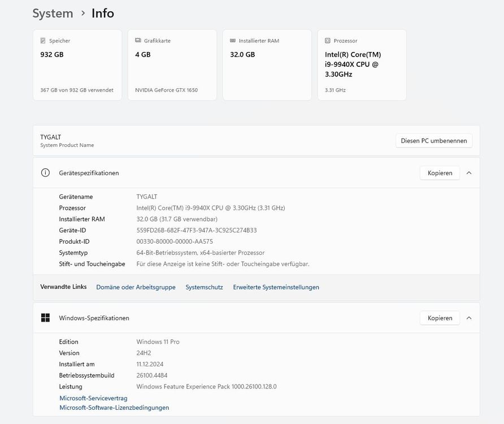Open the Speicher 932 GB card

pyautogui.click(x=77, y=65)
